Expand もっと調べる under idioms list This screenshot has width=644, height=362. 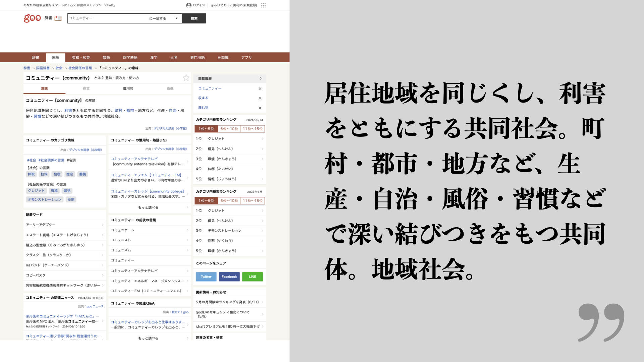point(149,207)
